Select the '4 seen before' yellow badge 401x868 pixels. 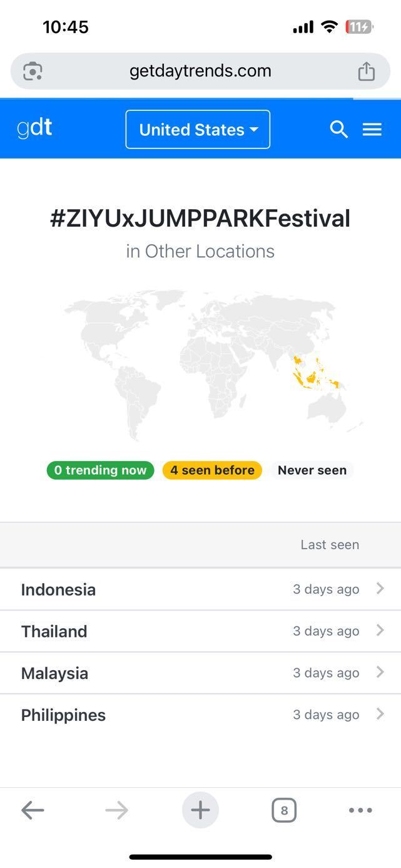point(212,470)
